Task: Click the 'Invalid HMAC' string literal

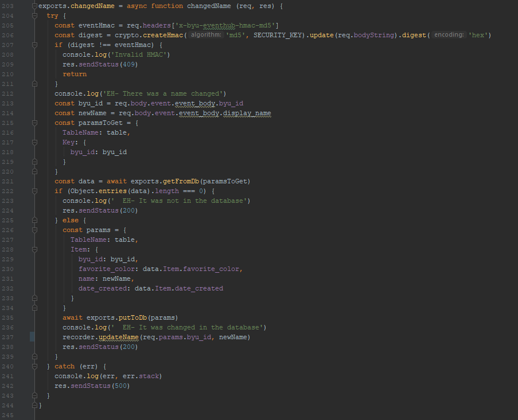Action: click(139, 54)
